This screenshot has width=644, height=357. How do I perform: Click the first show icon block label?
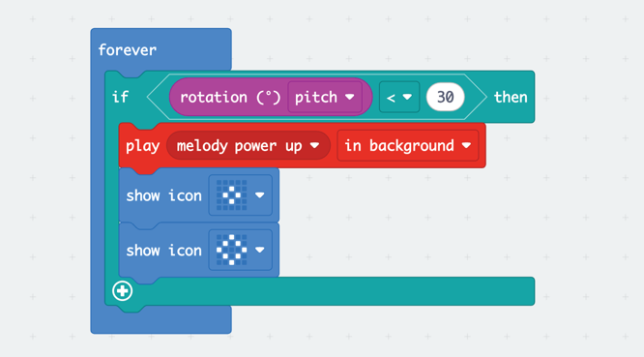(x=163, y=195)
